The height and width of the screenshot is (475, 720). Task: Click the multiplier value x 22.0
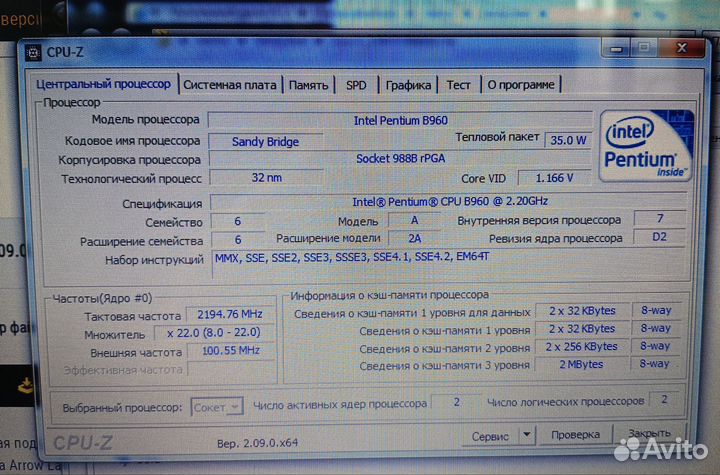pyautogui.click(x=214, y=333)
